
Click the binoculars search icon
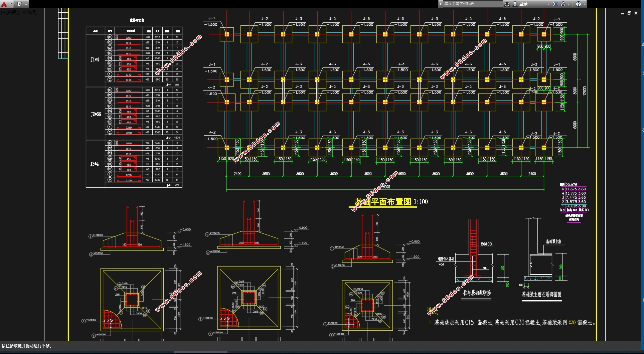tap(507, 4)
